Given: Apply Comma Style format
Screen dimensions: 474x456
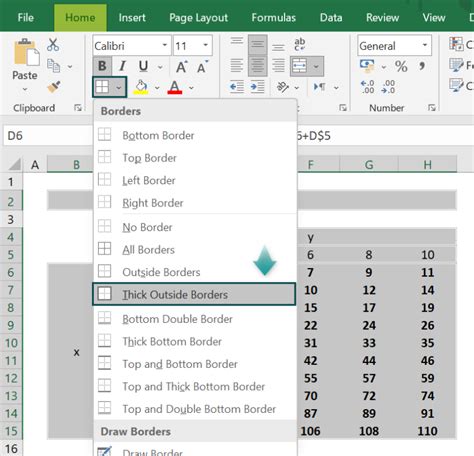Looking at the screenshot, I should coord(422,66).
